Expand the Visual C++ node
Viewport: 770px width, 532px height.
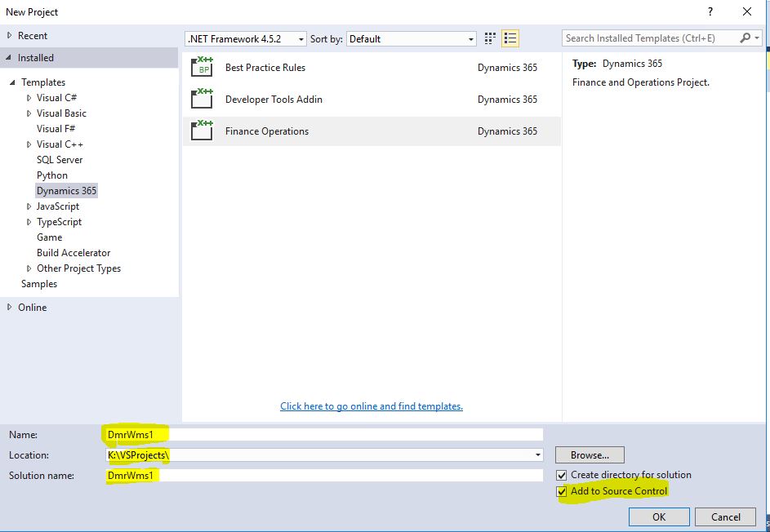tap(29, 144)
